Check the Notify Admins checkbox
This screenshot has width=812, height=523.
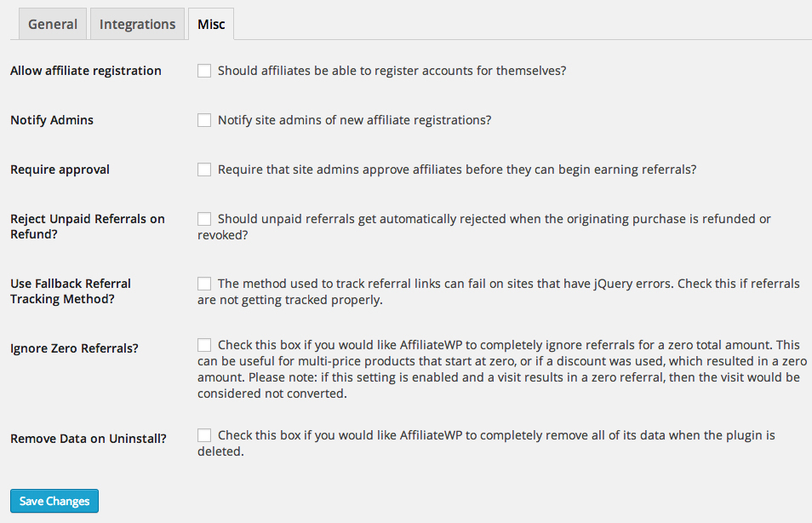pyautogui.click(x=204, y=120)
